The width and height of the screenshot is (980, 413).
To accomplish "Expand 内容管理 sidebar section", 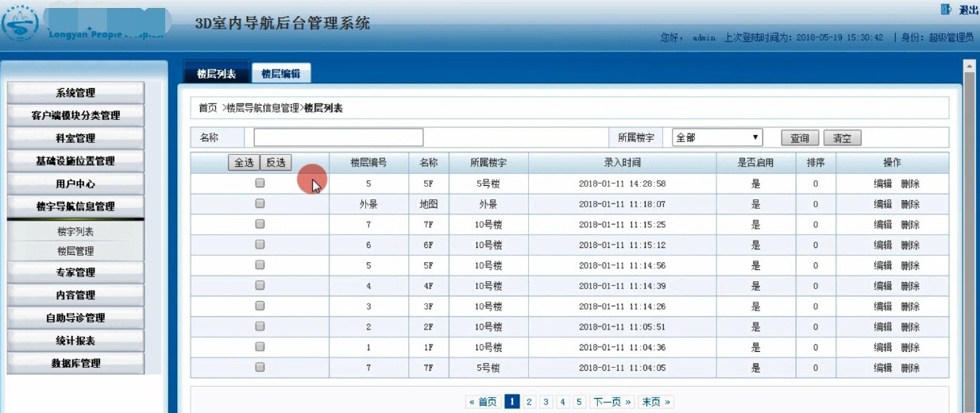I will (75, 295).
